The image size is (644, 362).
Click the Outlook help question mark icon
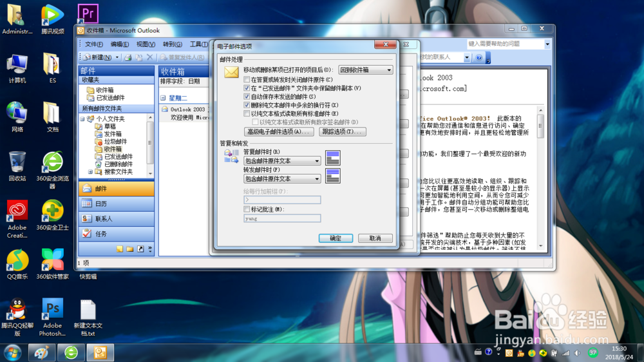[x=479, y=57]
